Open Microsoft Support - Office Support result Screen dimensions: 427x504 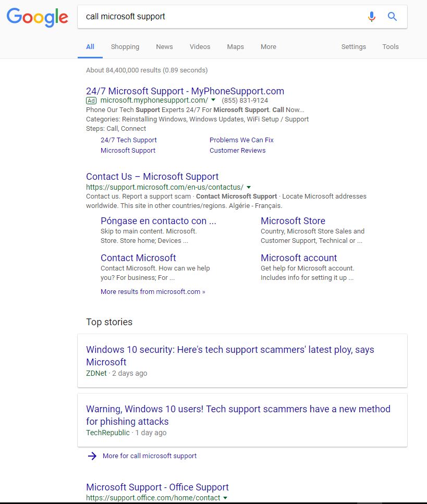(x=157, y=487)
